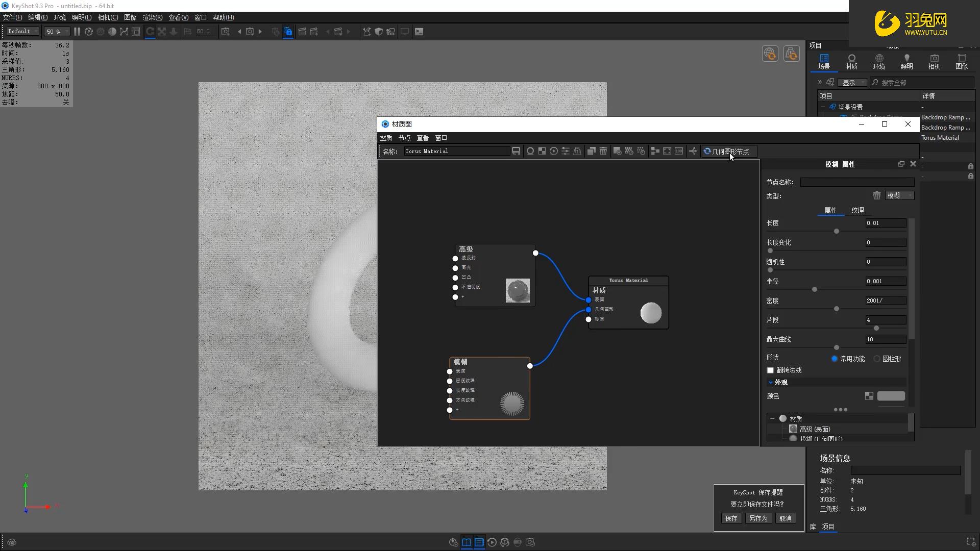Open the 显示 dropdown in the scene panel
980x551 pixels.
852,83
